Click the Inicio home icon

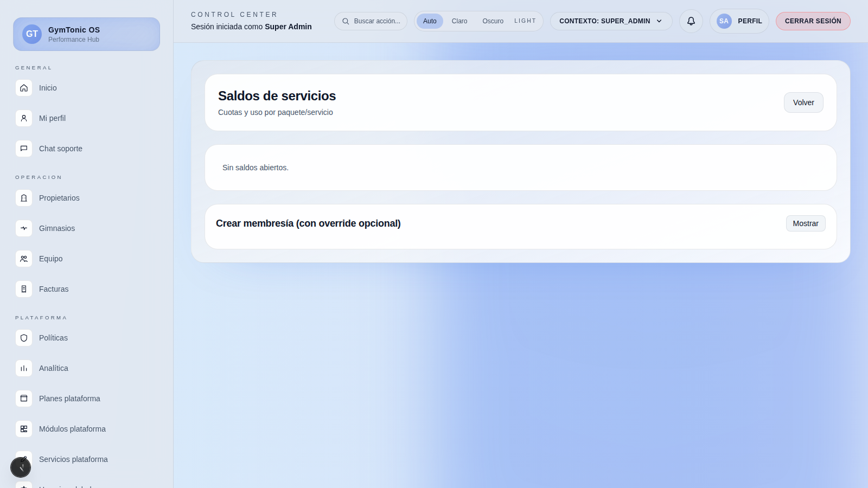24,88
